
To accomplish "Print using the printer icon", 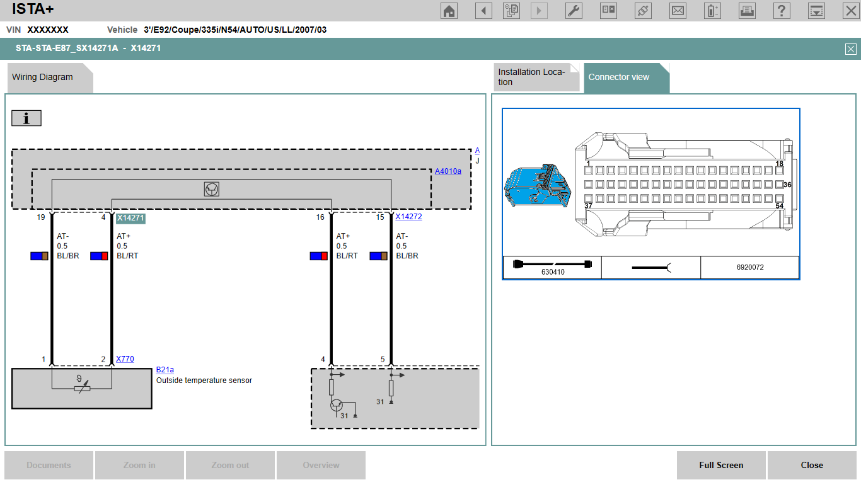I will [747, 11].
